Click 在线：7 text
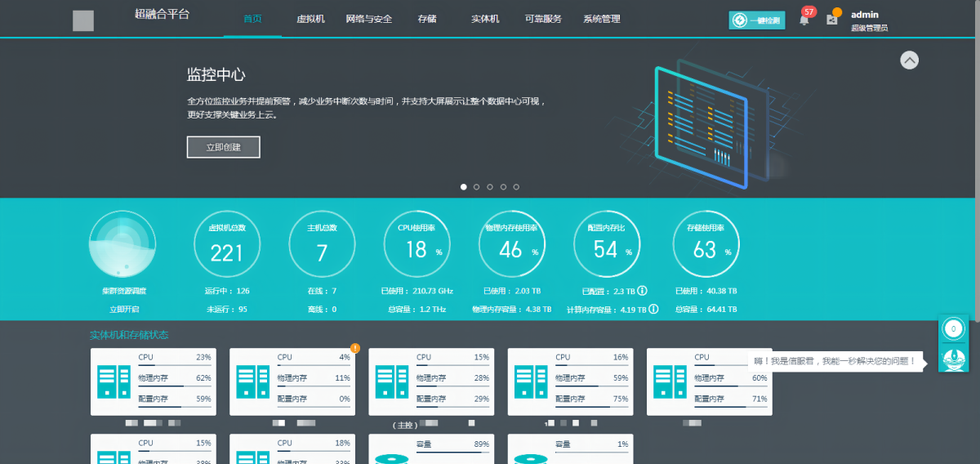This screenshot has width=980, height=464. click(x=322, y=290)
